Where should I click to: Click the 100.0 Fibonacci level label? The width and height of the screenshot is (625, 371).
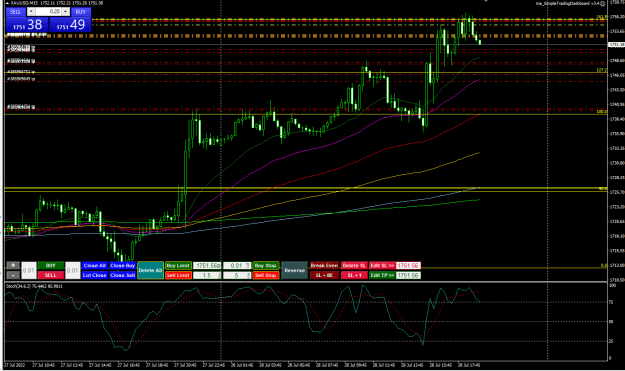[x=601, y=112]
